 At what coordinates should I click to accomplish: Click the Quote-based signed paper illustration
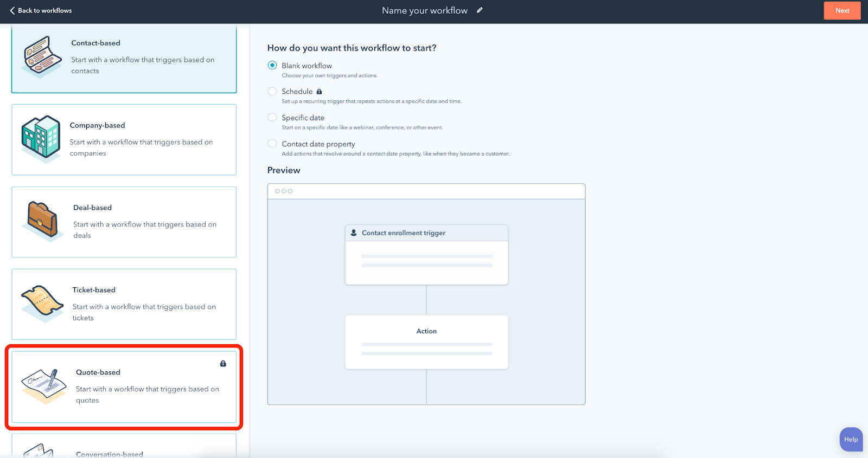[44, 386]
